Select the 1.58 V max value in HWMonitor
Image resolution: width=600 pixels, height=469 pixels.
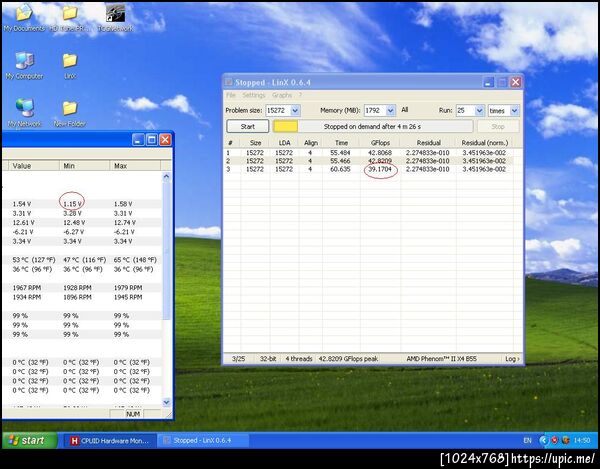tap(123, 204)
